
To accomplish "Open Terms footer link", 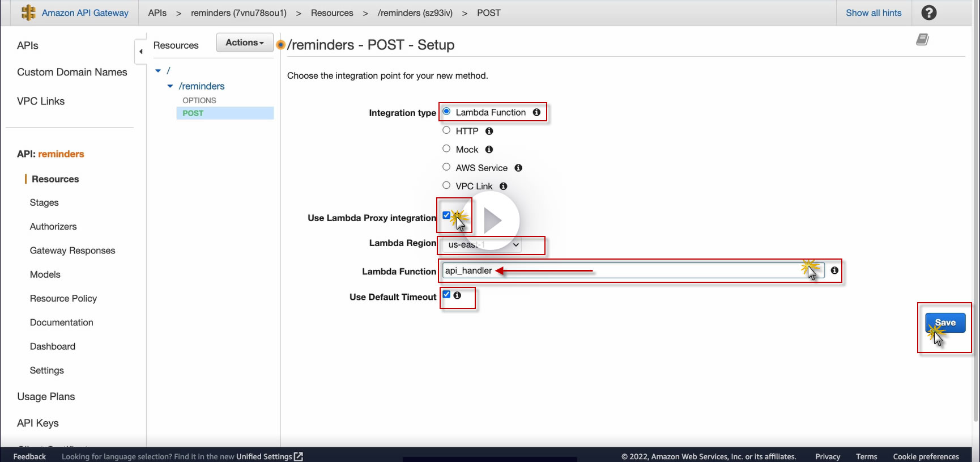I will (867, 456).
